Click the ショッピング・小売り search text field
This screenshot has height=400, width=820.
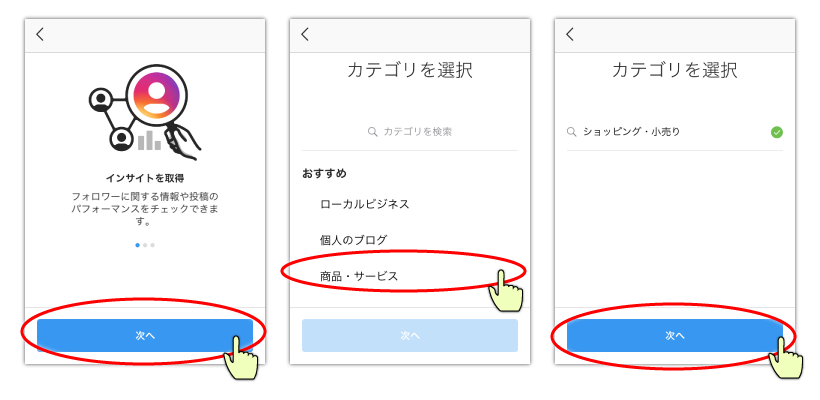(675, 132)
